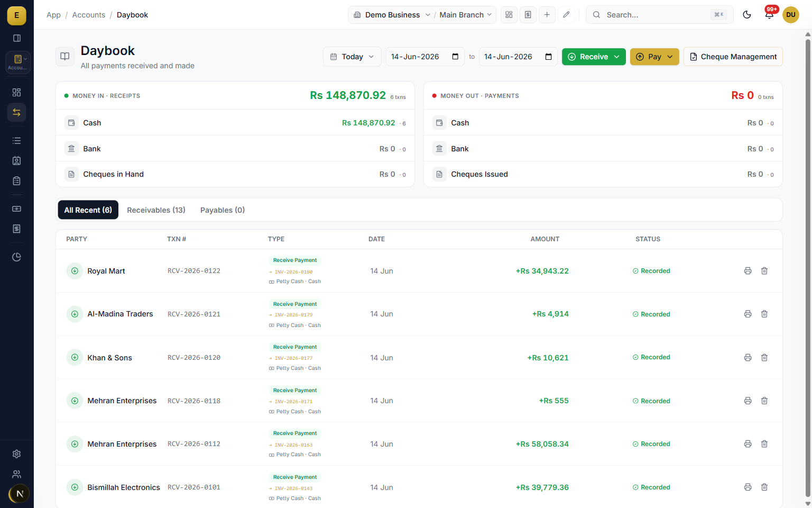The height and width of the screenshot is (508, 812).
Task: Open the dashboard grid icon in sidebar
Action: point(17,93)
